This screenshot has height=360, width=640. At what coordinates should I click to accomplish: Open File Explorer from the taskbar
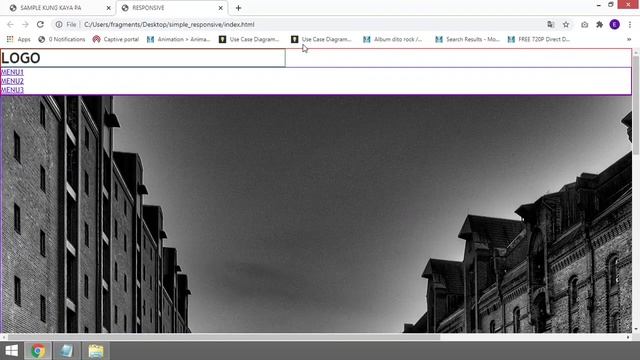point(96,351)
